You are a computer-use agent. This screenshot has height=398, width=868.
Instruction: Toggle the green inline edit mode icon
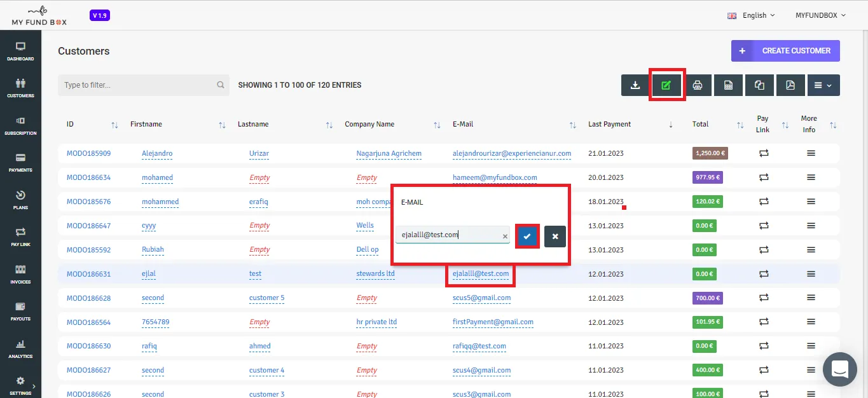666,85
